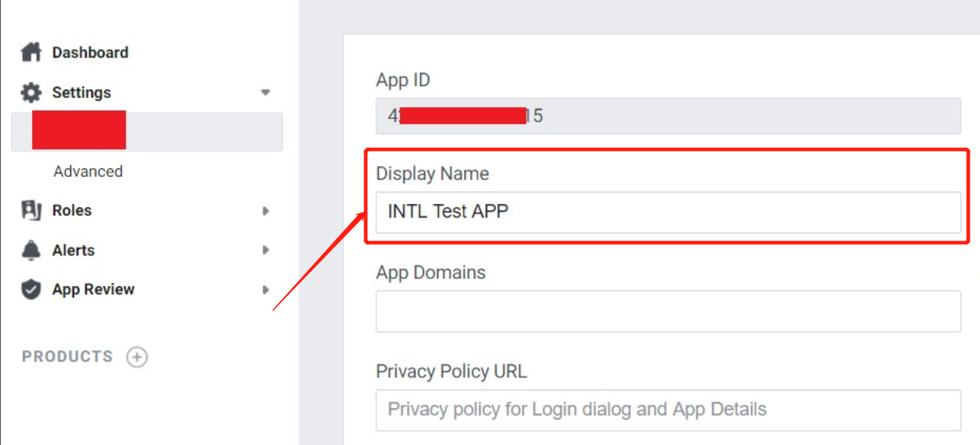Click the Alerts bell icon
980x445 pixels.
click(x=31, y=250)
